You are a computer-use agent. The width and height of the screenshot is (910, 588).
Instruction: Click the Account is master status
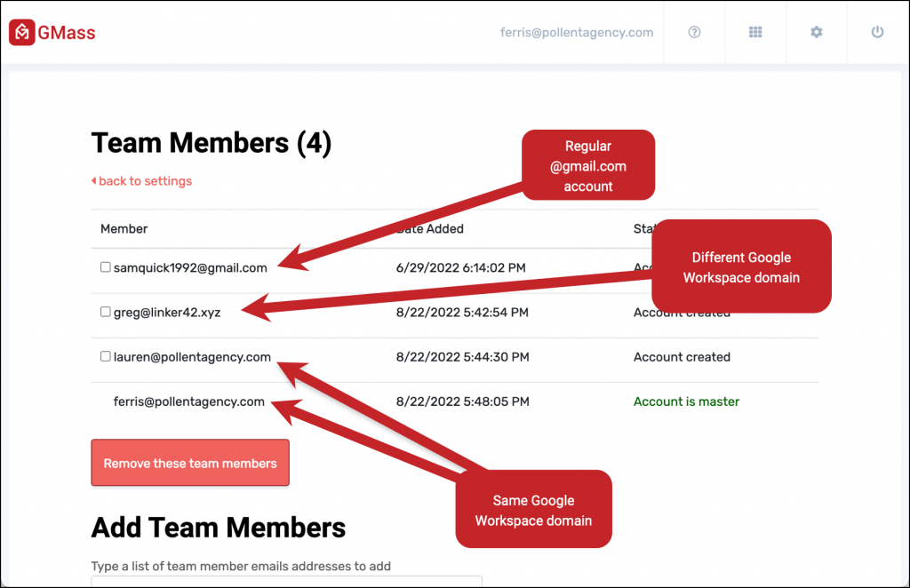coord(686,401)
